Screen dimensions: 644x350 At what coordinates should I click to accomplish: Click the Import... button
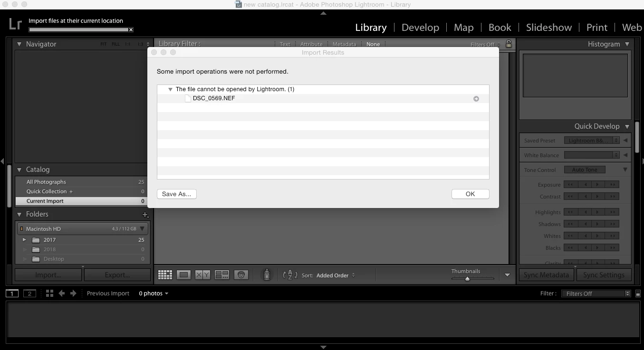point(48,275)
